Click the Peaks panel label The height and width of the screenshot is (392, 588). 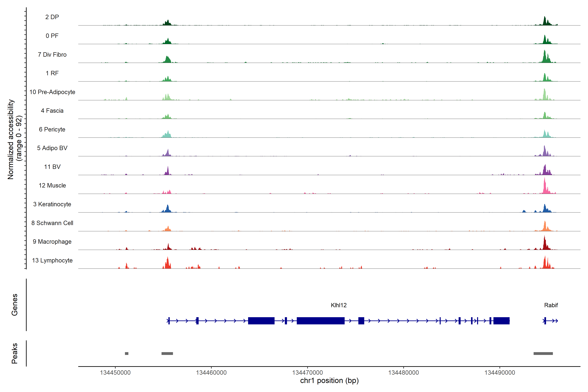tap(15, 353)
